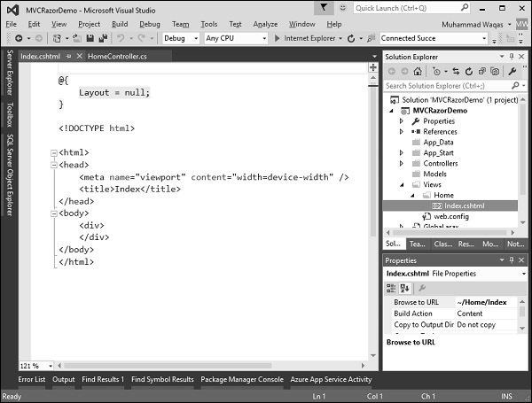This screenshot has width=532, height=403.
Task: Click the Solution Explorer Home icon
Action: [x=418, y=71]
